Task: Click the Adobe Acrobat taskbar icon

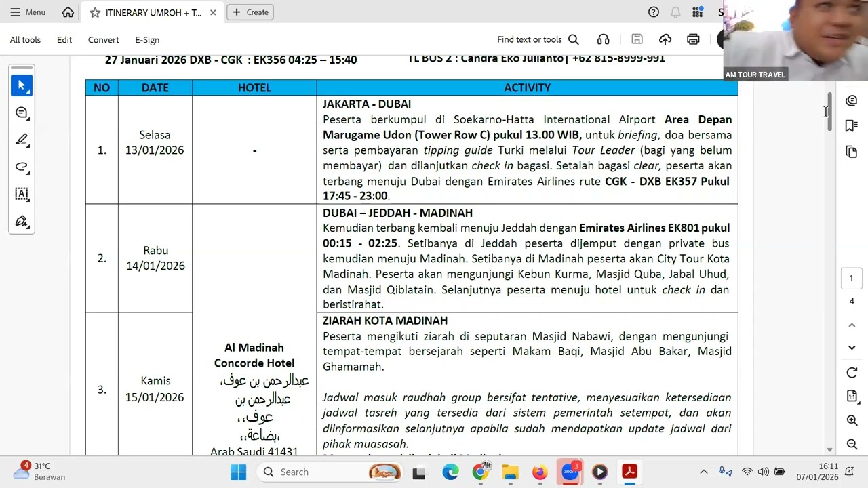Action: coord(629,472)
